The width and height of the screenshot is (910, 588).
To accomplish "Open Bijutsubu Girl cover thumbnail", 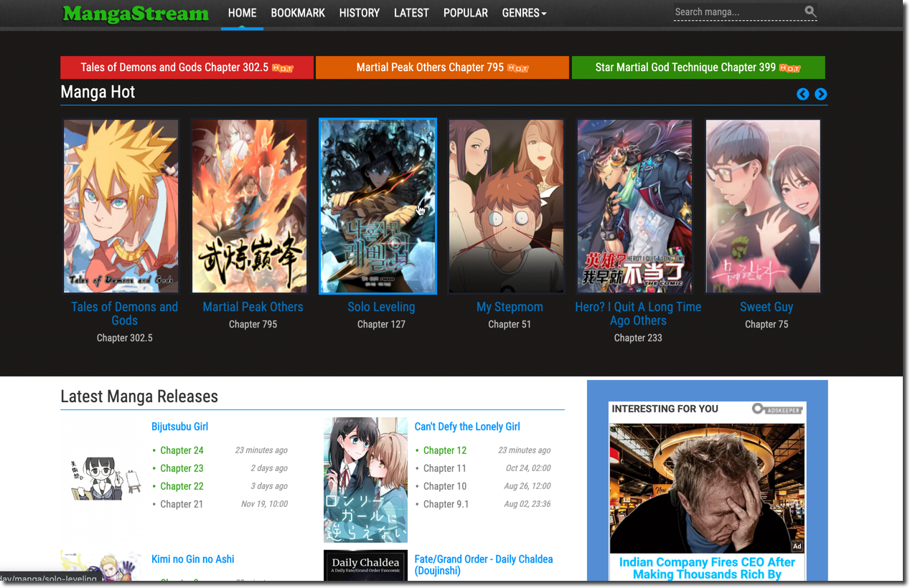I will pyautogui.click(x=102, y=480).
